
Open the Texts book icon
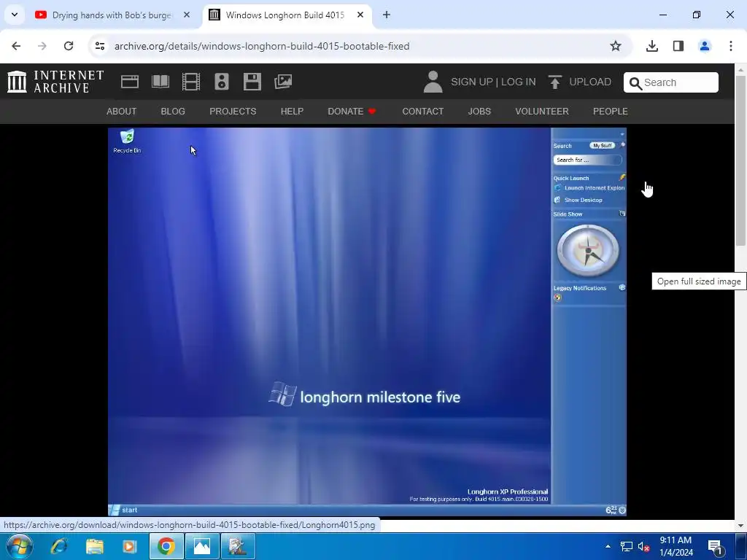point(160,82)
